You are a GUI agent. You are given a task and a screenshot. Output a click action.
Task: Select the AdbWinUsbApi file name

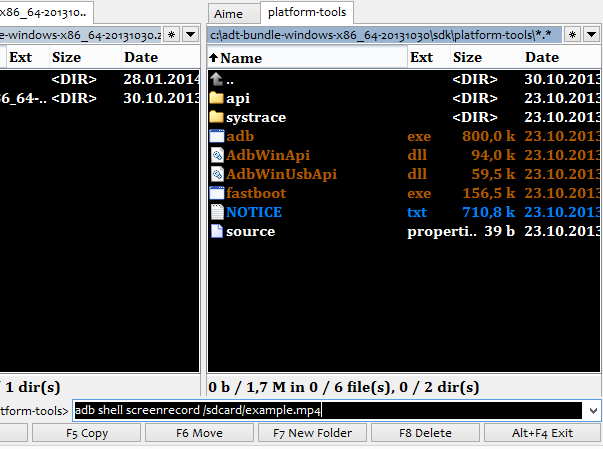282,175
